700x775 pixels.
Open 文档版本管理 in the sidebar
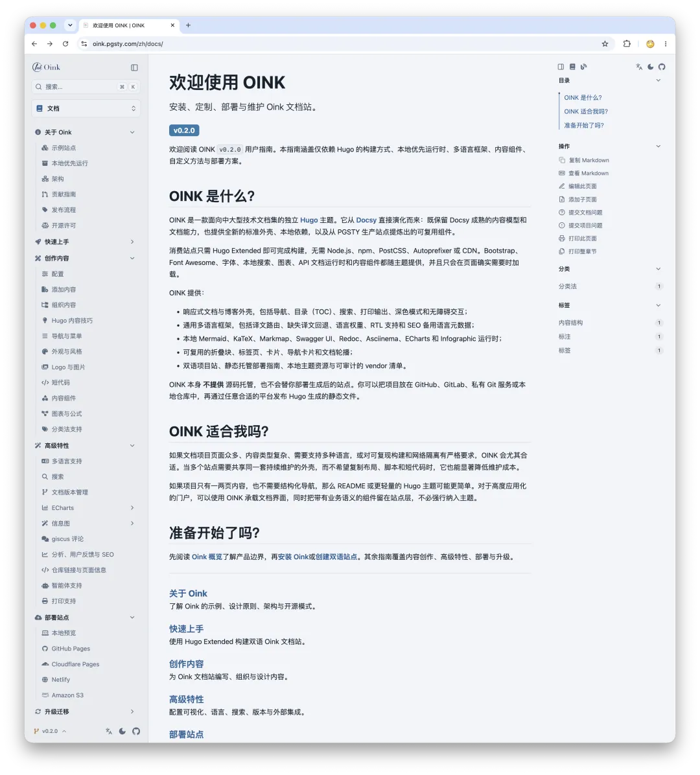pyautogui.click(x=70, y=492)
